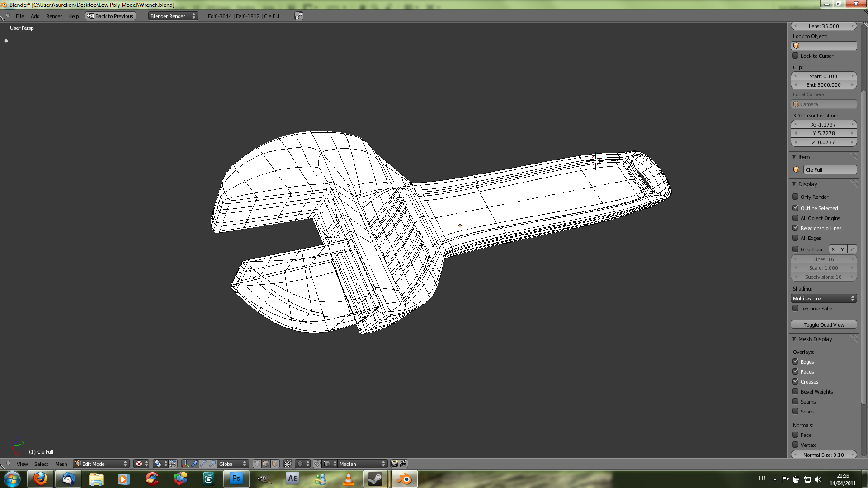This screenshot has height=488, width=868.
Task: Open the Render menu
Action: point(54,16)
